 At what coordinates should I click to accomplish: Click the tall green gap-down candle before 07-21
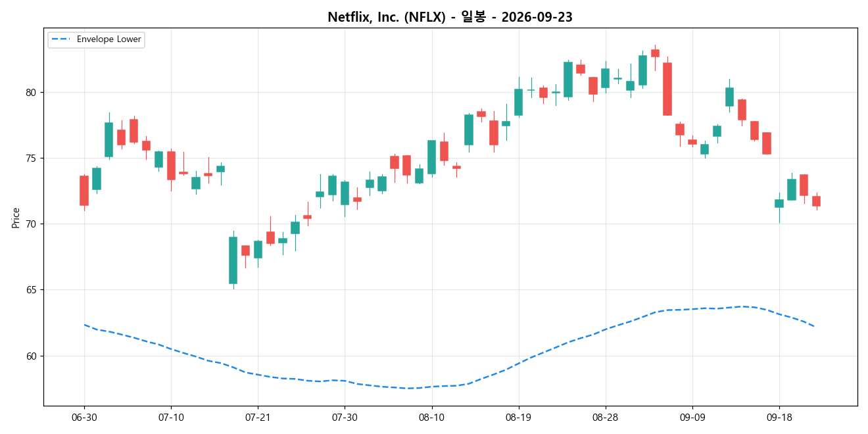pos(233,260)
